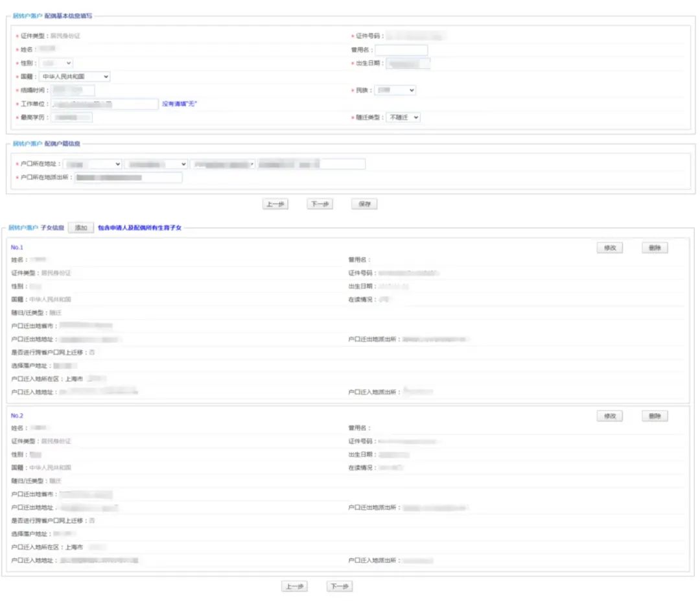Focus the 户口所在地派出所 text field
The height and width of the screenshot is (601, 700).
(x=128, y=177)
